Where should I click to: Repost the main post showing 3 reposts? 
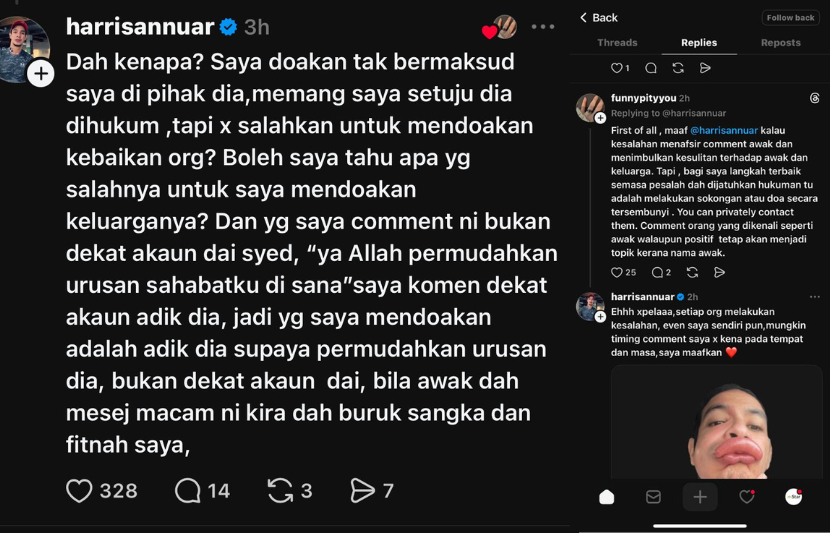tap(280, 491)
